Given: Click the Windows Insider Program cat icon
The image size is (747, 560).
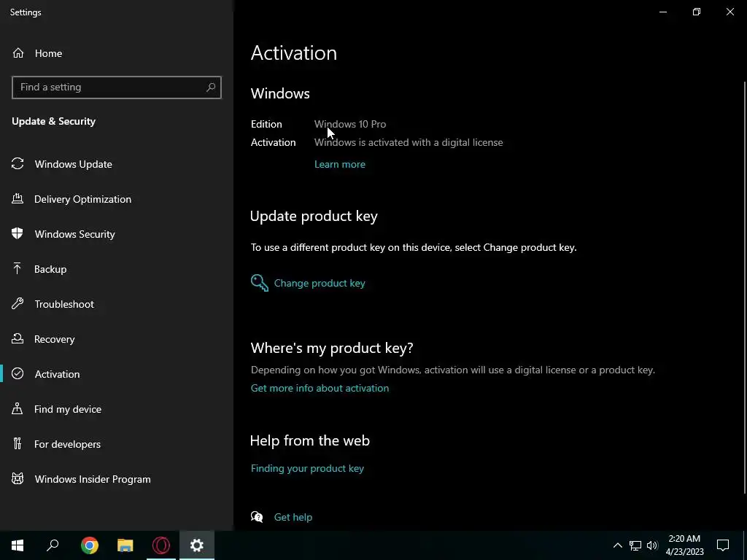Looking at the screenshot, I should click(x=18, y=478).
